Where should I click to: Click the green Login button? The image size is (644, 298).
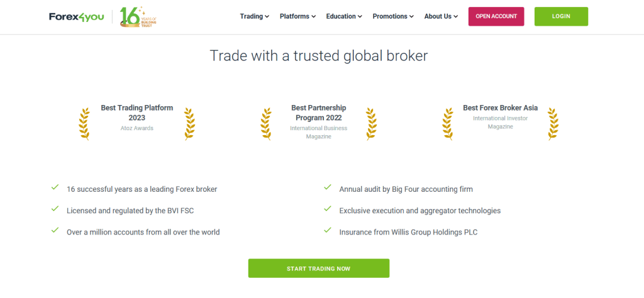click(x=561, y=16)
